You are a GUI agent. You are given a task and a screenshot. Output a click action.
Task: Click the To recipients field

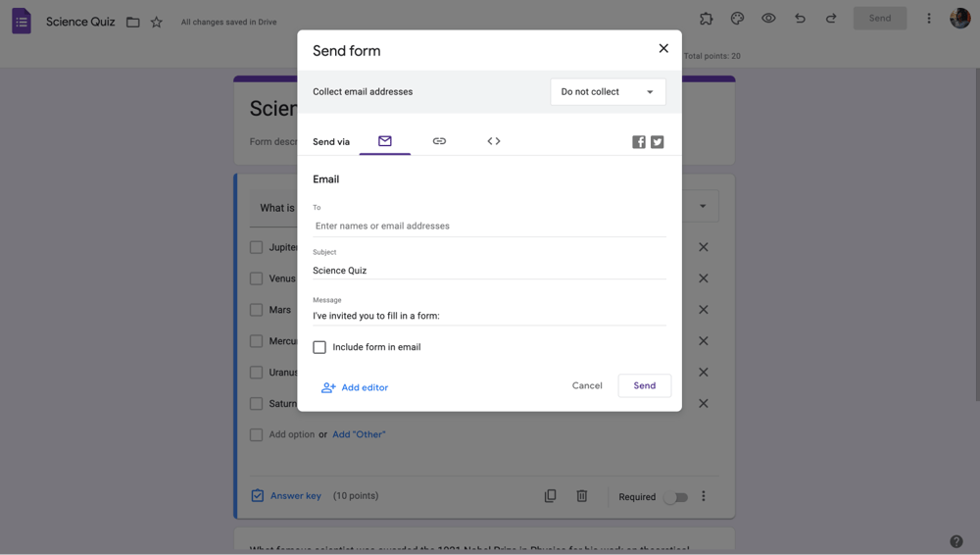tap(489, 226)
